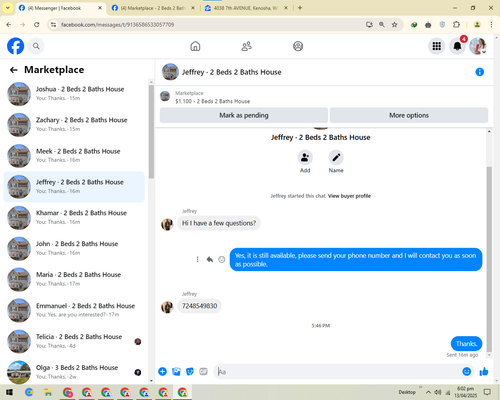Click the Mark as pending button
This screenshot has width=500, height=400.
(244, 115)
